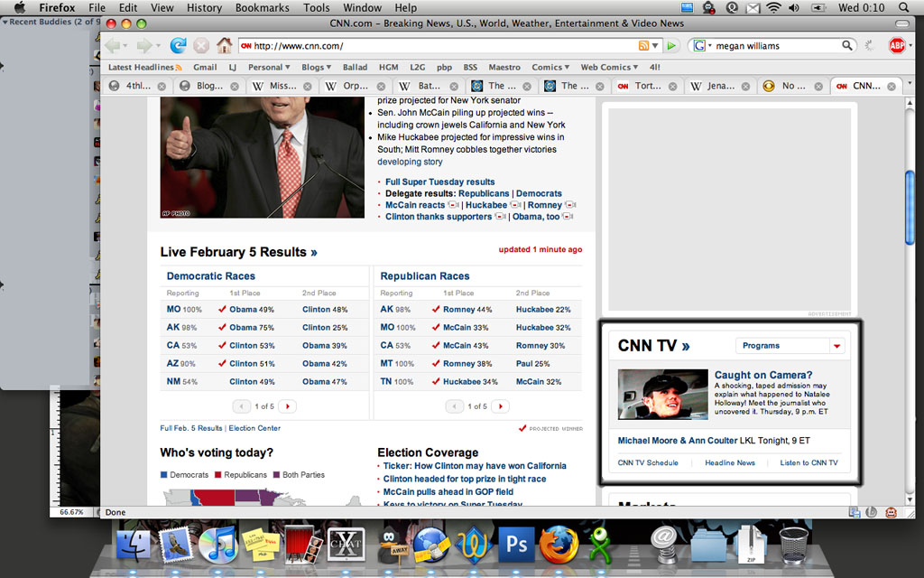924x578 pixels.
Task: Click the greyed Stop loading icon
Action: pos(201,45)
